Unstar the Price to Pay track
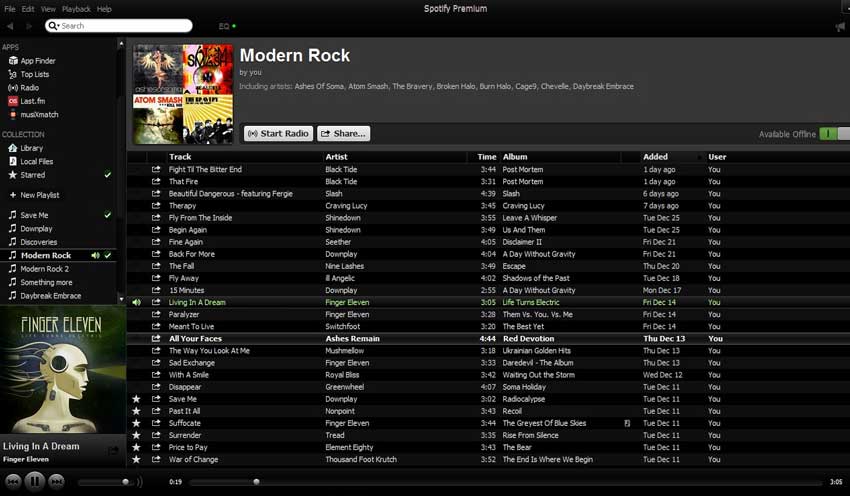The image size is (850, 496). 137,447
